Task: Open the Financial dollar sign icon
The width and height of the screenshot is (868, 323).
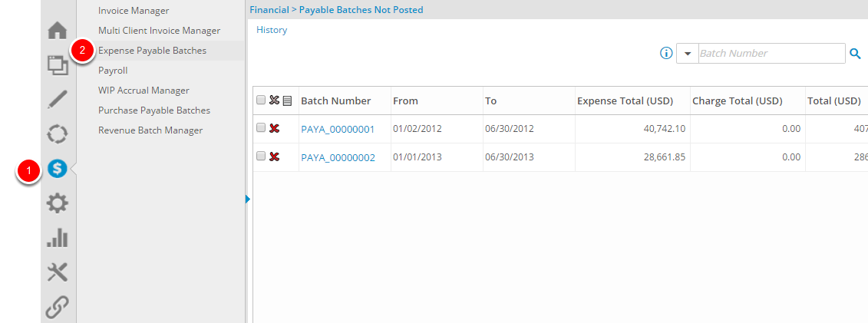Action: click(x=58, y=169)
